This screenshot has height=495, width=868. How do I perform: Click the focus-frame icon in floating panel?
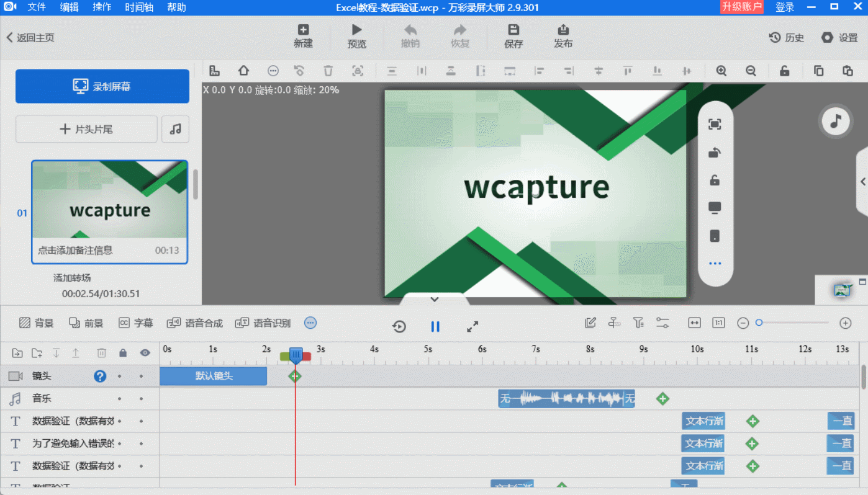click(x=715, y=125)
